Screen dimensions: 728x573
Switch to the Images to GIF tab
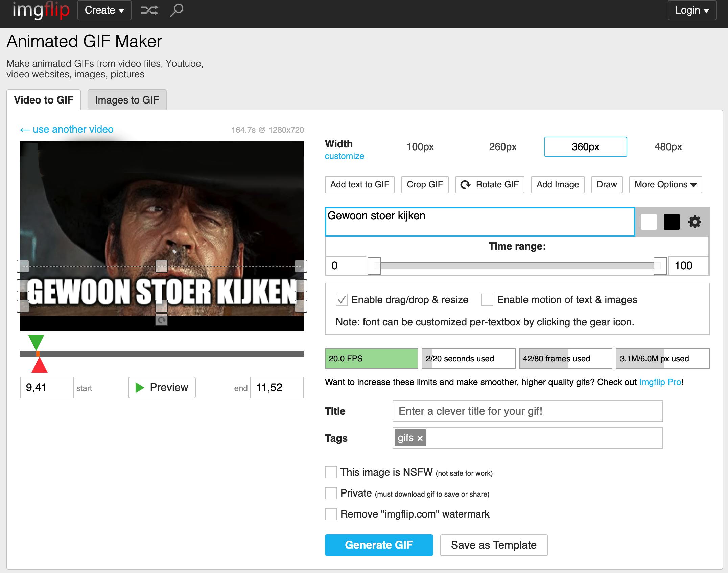point(127,100)
